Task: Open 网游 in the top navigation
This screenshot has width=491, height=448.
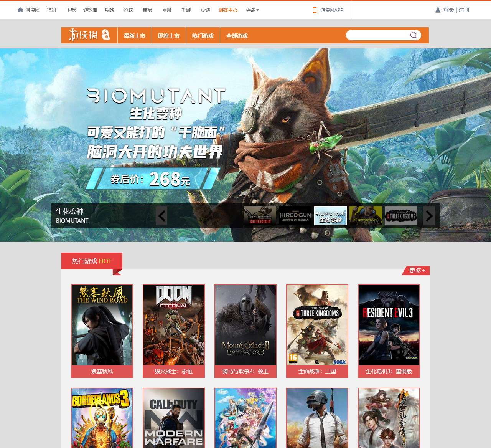Action: (x=167, y=10)
